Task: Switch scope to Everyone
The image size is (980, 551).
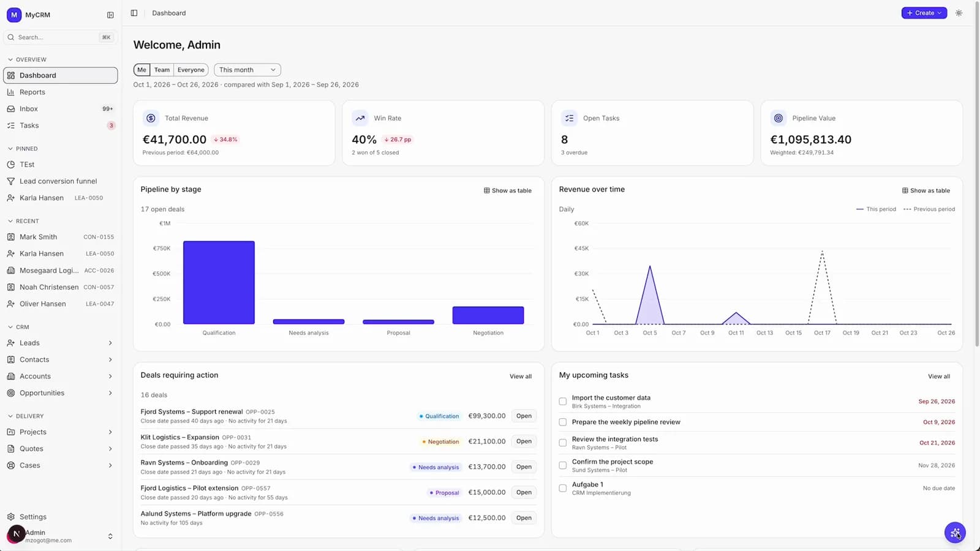Action: coord(191,70)
